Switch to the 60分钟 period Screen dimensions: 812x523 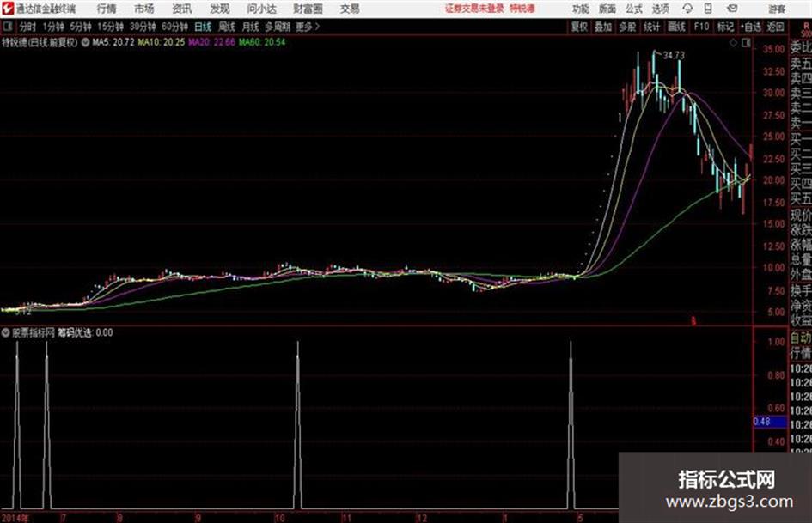click(x=174, y=27)
